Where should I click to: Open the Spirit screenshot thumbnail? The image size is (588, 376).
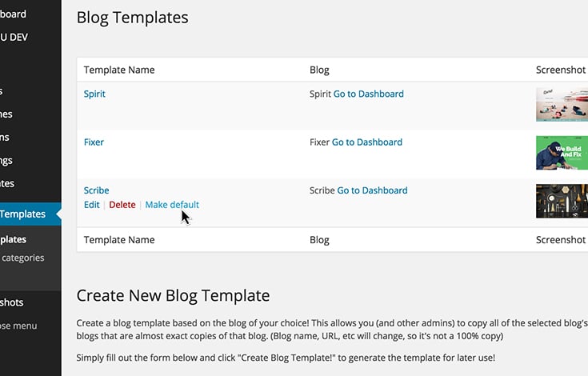pos(562,105)
